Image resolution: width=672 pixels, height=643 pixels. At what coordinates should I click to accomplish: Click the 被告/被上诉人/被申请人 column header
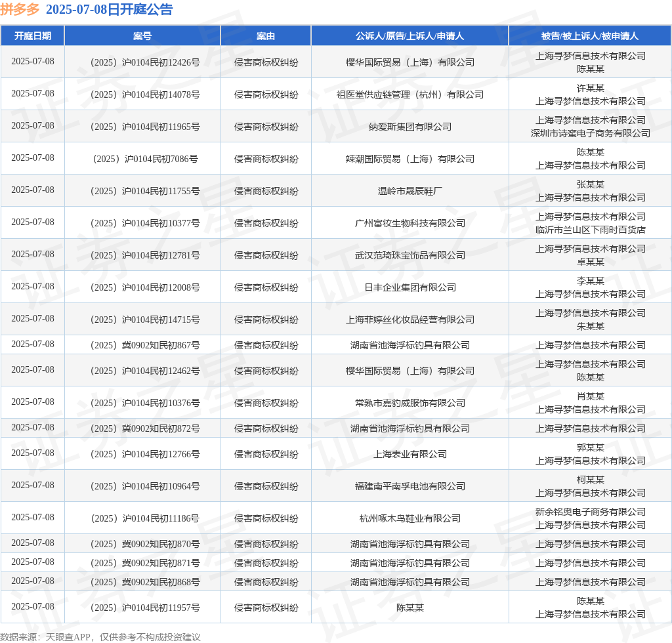590,36
